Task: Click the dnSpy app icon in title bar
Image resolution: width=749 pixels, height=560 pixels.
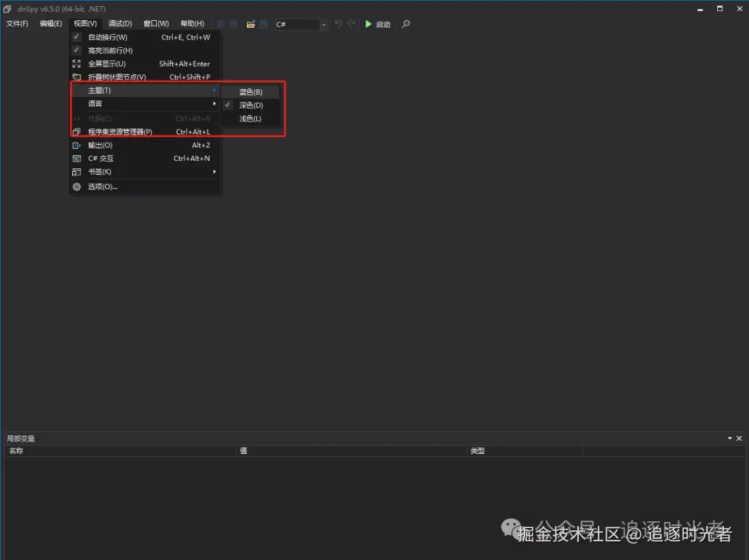Action: coord(7,8)
